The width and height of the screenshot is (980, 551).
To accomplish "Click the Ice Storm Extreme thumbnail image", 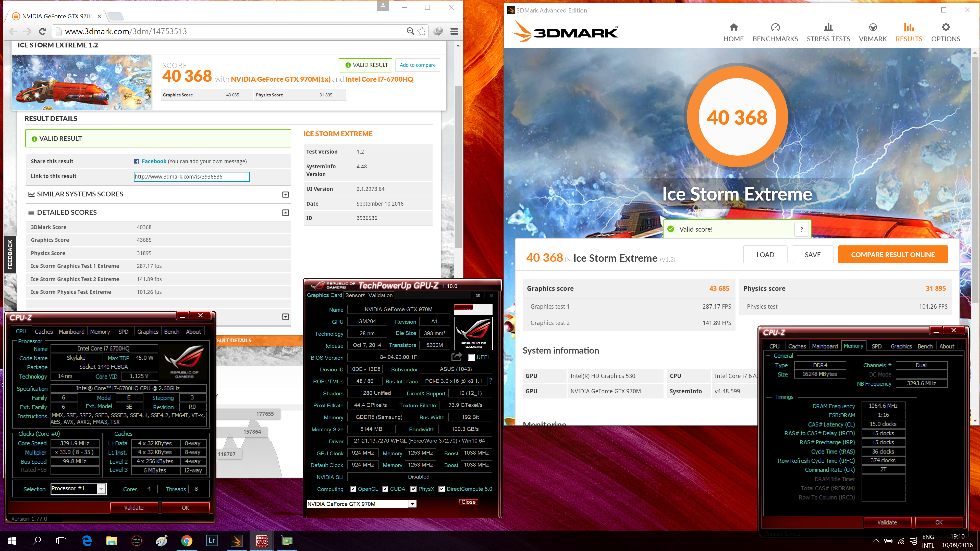I will coord(81,82).
